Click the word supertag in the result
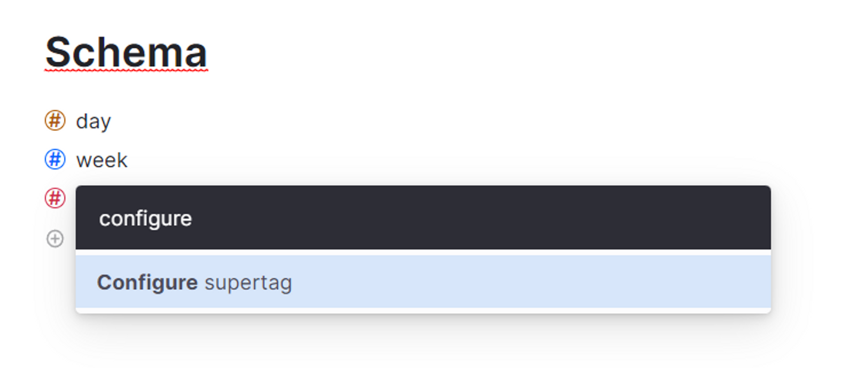Image resolution: width=868 pixels, height=368 pixels. [x=248, y=283]
